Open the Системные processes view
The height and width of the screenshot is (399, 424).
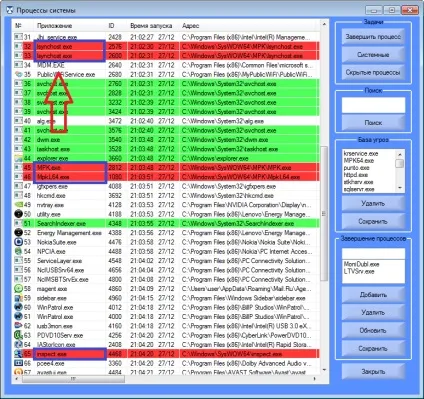click(x=373, y=55)
